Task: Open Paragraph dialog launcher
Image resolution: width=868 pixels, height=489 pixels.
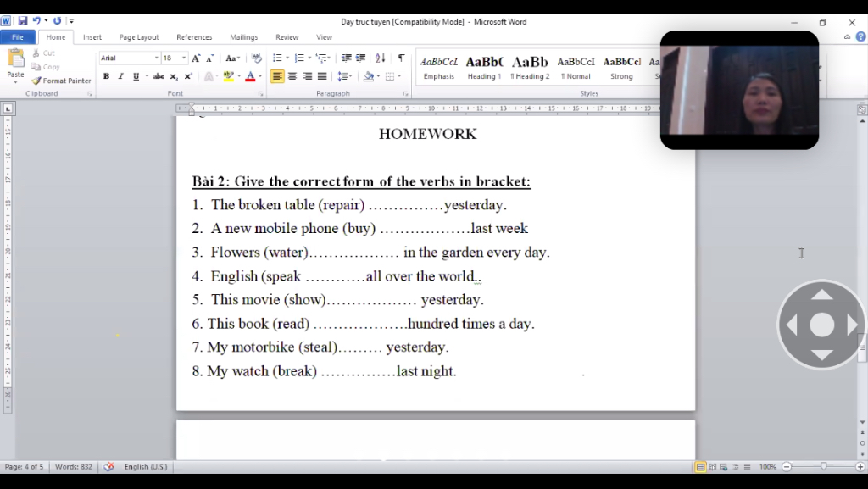Action: click(406, 94)
